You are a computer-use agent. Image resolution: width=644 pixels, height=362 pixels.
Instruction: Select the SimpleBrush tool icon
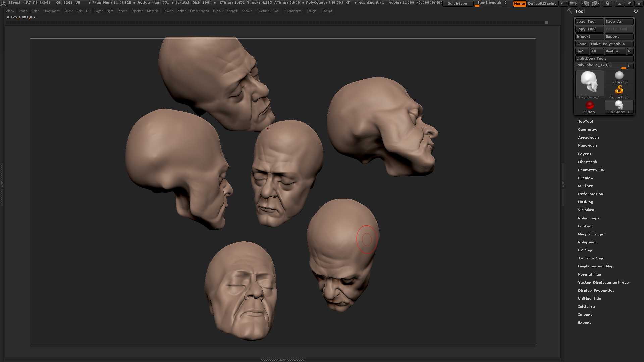619,92
